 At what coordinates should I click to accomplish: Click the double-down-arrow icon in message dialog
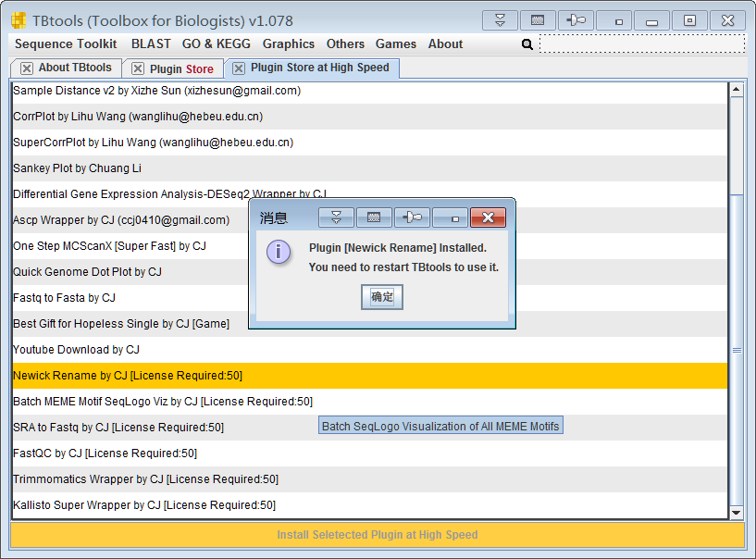coord(336,218)
